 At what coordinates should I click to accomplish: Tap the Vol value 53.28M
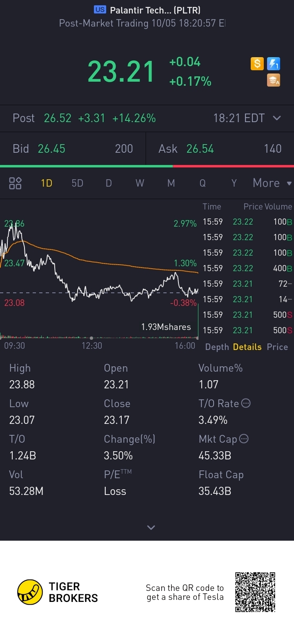coord(26,491)
